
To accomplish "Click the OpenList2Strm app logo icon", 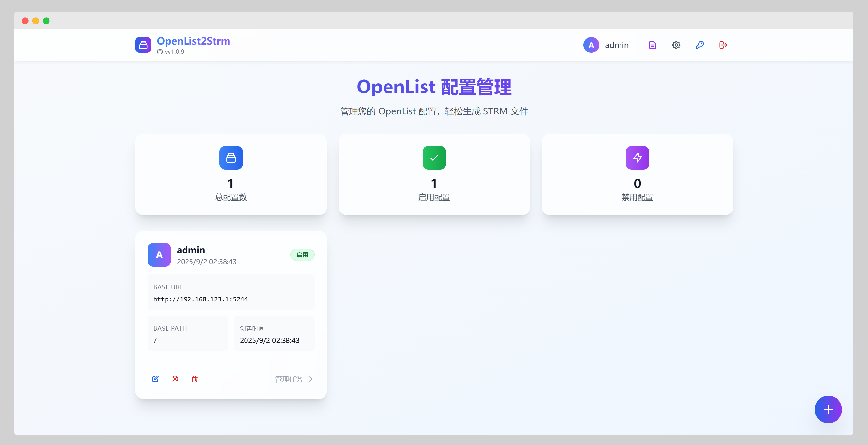I will click(x=143, y=45).
